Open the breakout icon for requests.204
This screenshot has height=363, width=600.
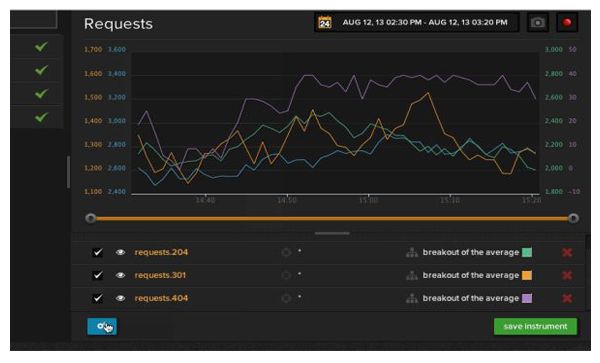[x=412, y=252]
